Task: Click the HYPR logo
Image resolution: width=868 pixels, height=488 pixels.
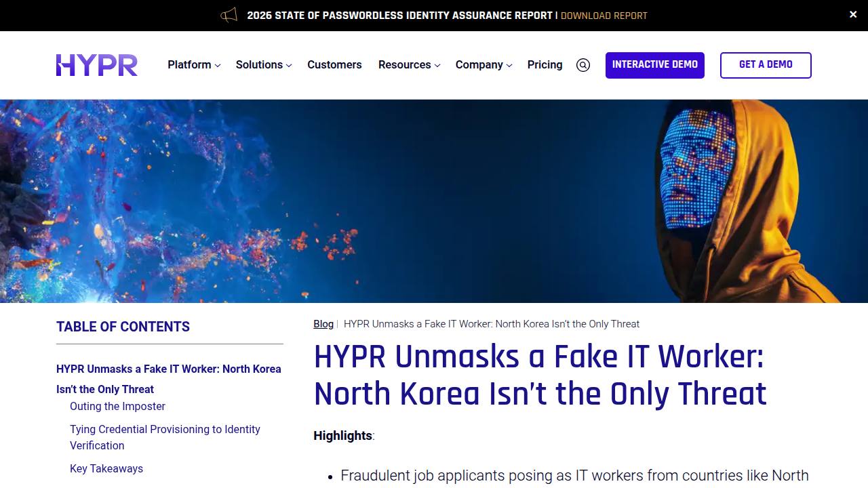Action: (x=97, y=65)
